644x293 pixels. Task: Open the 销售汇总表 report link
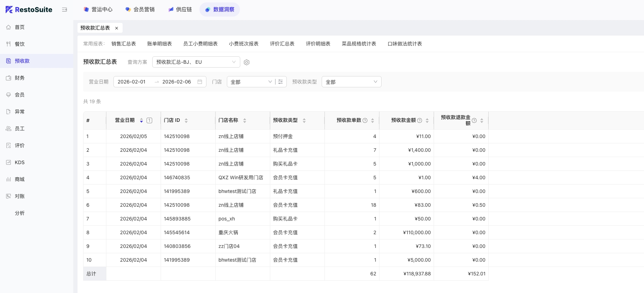coord(123,44)
